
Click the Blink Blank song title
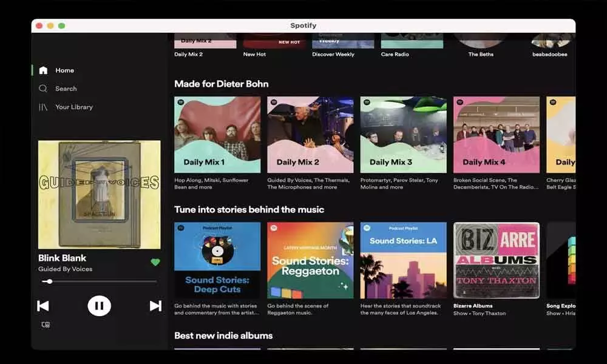[x=62, y=258]
